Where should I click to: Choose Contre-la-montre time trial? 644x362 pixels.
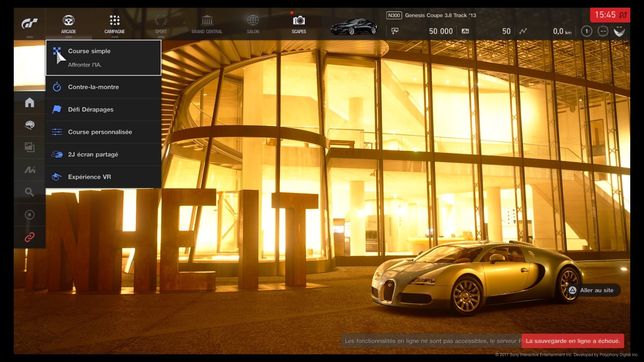103,87
